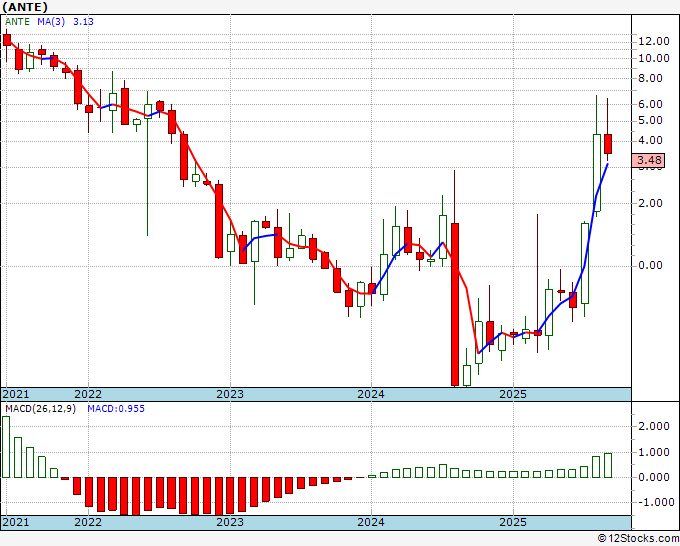Click the 3.48 current price tag

point(649,160)
